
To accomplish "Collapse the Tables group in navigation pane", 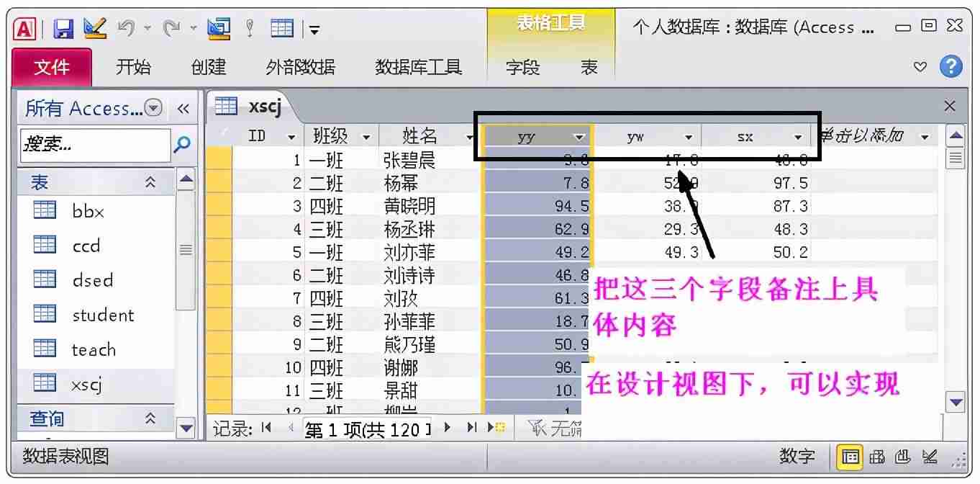I will [150, 183].
